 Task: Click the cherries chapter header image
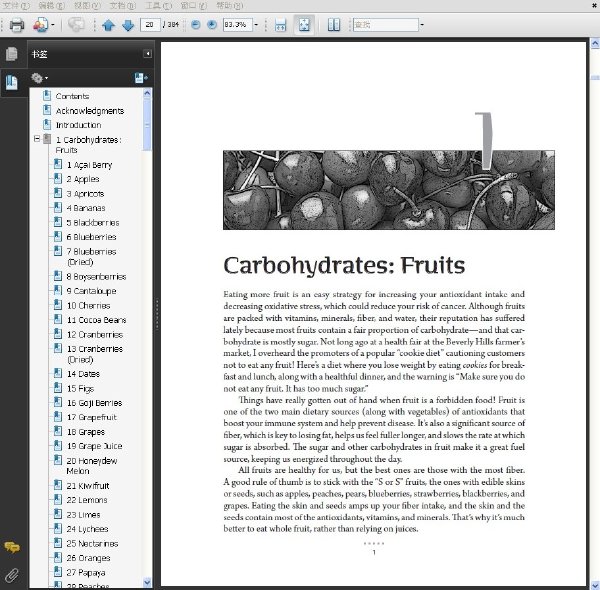coord(389,190)
